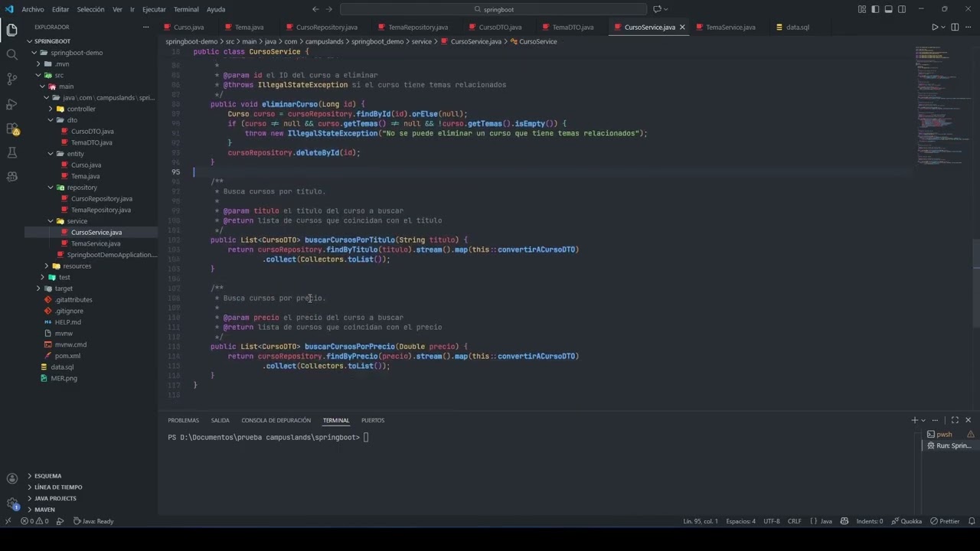Close the CursoService.java tab
This screenshot has width=980, height=551.
(x=682, y=27)
